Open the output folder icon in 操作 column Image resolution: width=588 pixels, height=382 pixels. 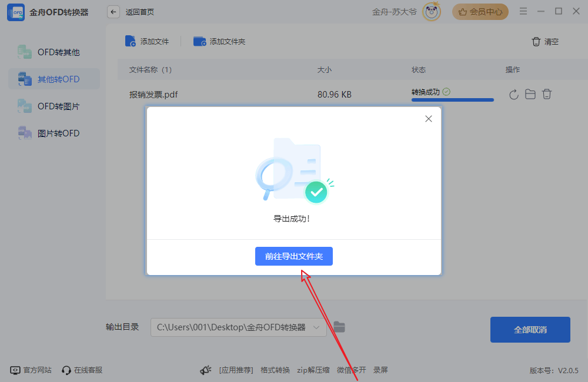[x=530, y=93]
